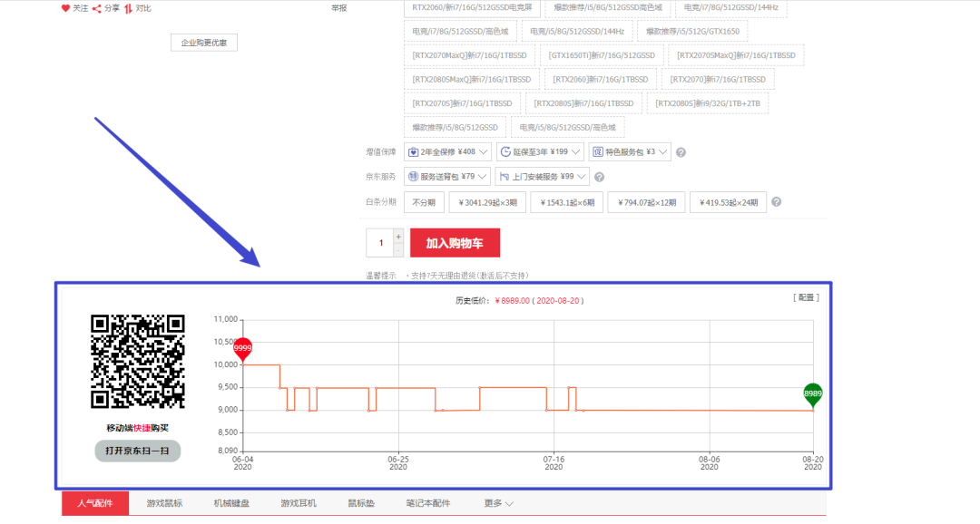Switch to the 人气配件 tab
This screenshot has height=524, width=980.
[x=95, y=503]
